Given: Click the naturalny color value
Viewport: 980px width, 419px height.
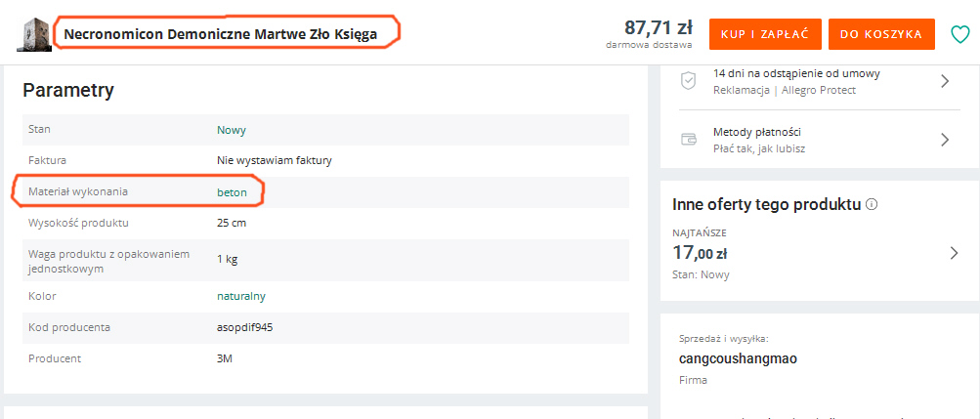Looking at the screenshot, I should coord(241,296).
